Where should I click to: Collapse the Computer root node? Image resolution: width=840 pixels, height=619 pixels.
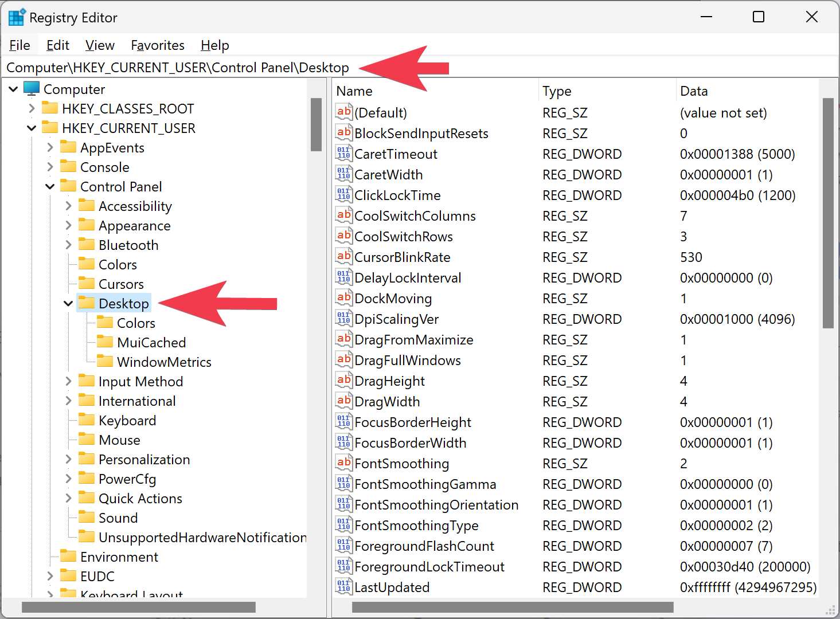tap(13, 89)
